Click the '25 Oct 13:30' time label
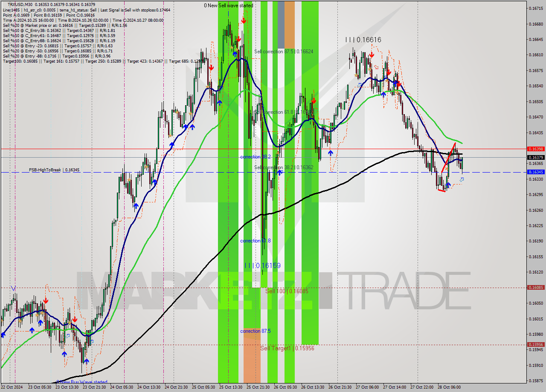This screenshot has width=546, height=392. pos(231,387)
